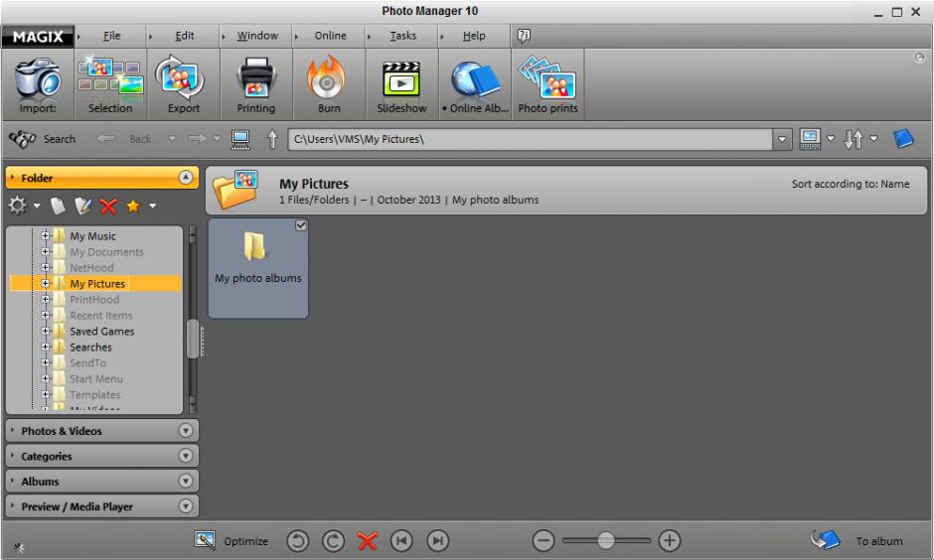This screenshot has height=560, width=934.
Task: Go up one folder level
Action: pos(272,139)
